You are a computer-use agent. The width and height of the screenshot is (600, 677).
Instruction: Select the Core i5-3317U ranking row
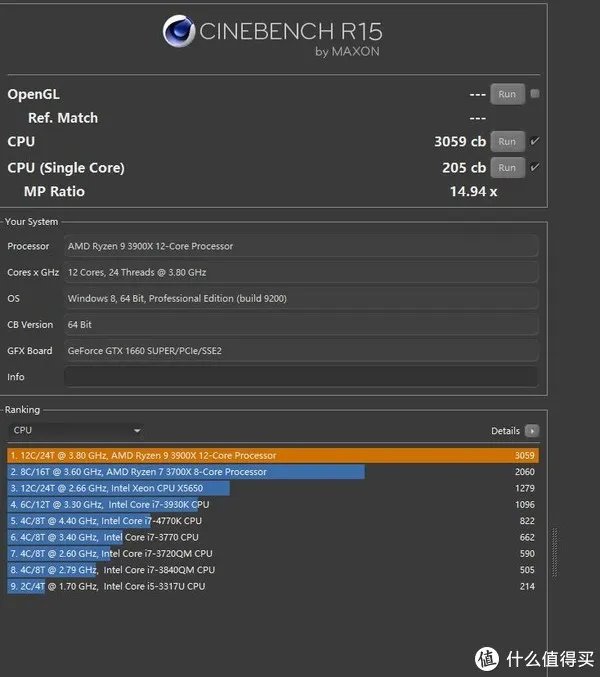coord(272,586)
